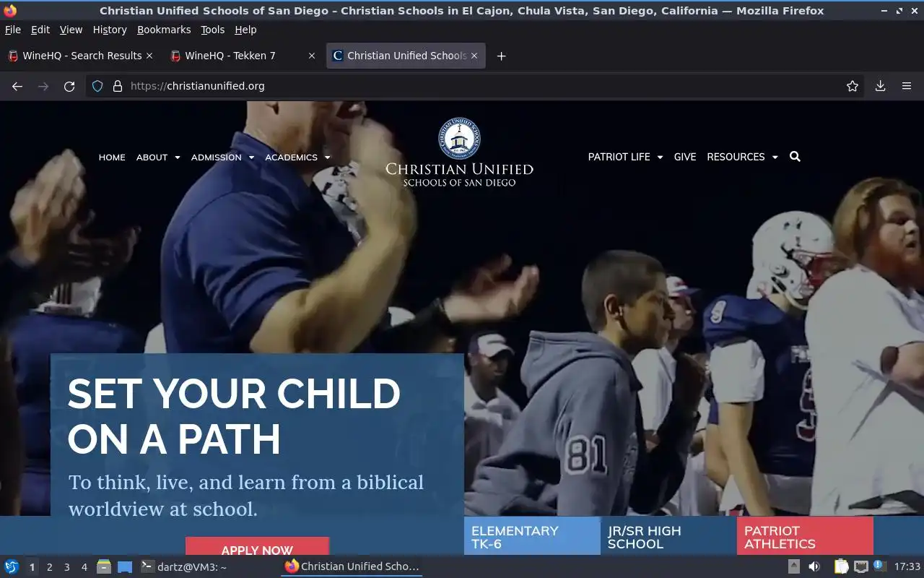Open the file manager taskbar icon
This screenshot has height=578, width=924.
click(104, 567)
